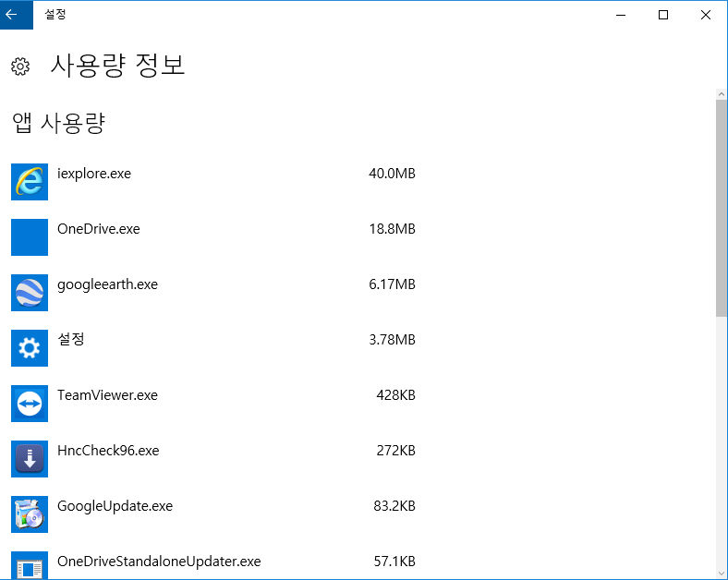Viewport: 728px width, 580px height.
Task: Close the 설정 window
Action: point(706,15)
